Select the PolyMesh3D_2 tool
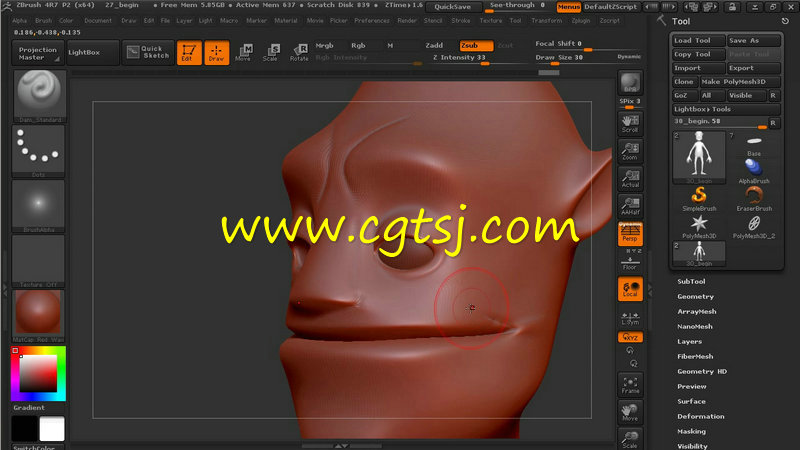Screen dimensions: 800x450 (x=754, y=227)
